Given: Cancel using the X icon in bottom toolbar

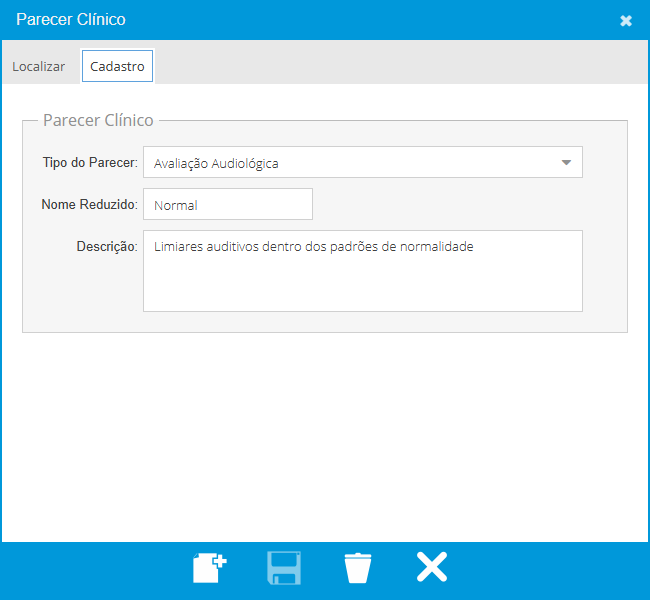Looking at the screenshot, I should [x=432, y=568].
